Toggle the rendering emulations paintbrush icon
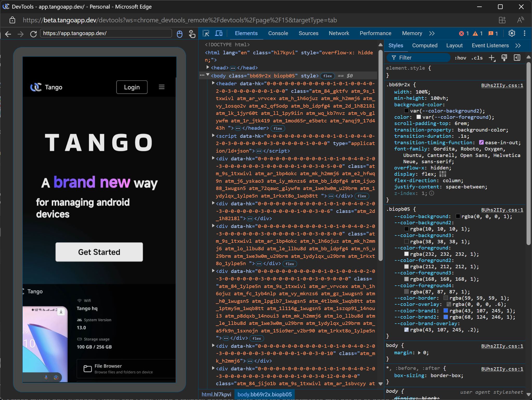532x400 pixels. 504,58
